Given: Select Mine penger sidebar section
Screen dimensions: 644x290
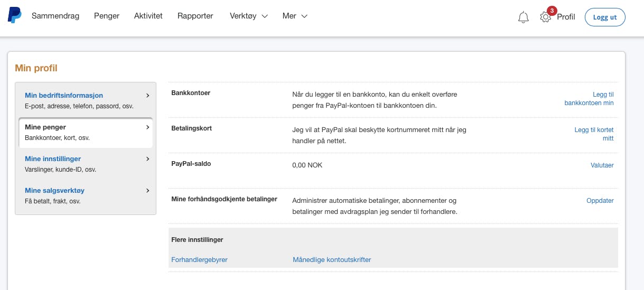Looking at the screenshot, I should [86, 133].
